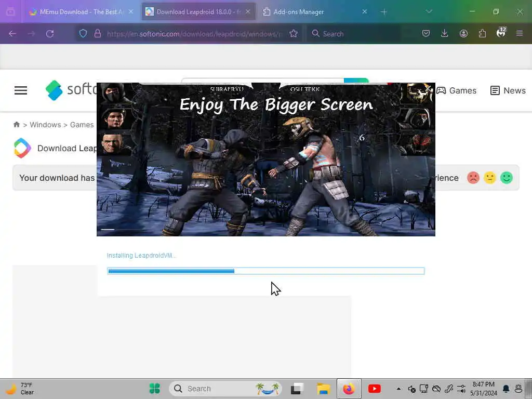Go forward to the next page
The image size is (532, 399).
pyautogui.click(x=31, y=34)
